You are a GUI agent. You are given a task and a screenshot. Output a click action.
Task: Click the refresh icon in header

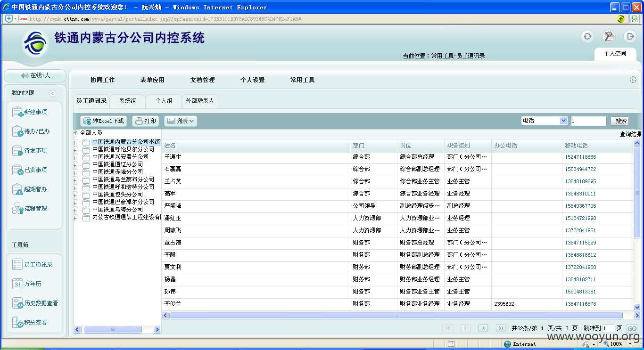pyautogui.click(x=587, y=36)
